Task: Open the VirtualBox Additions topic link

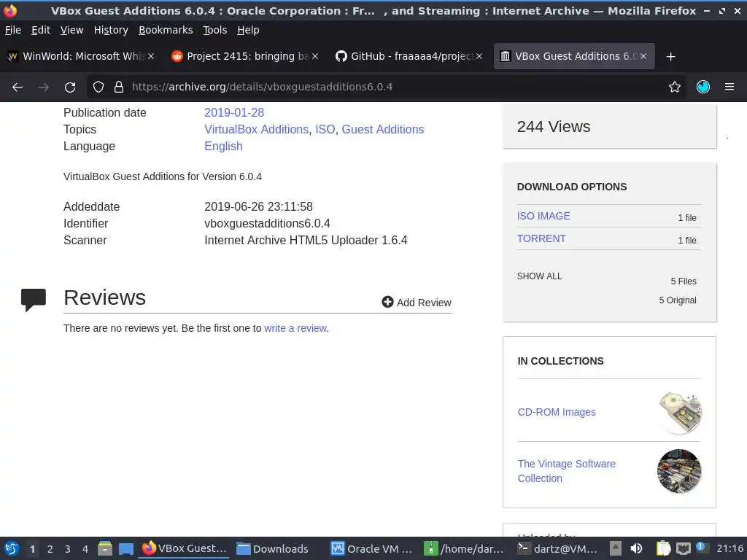Action: 256,129
